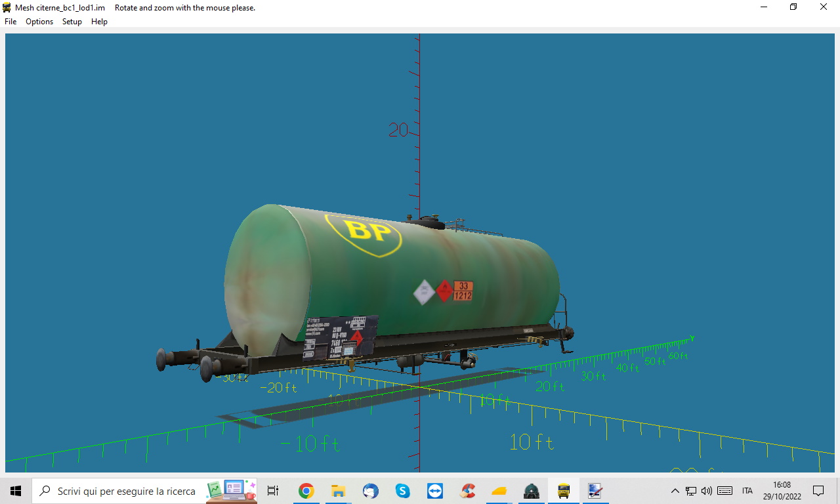Open the volume control in the tray
Screen dimensions: 840x504
[707, 491]
